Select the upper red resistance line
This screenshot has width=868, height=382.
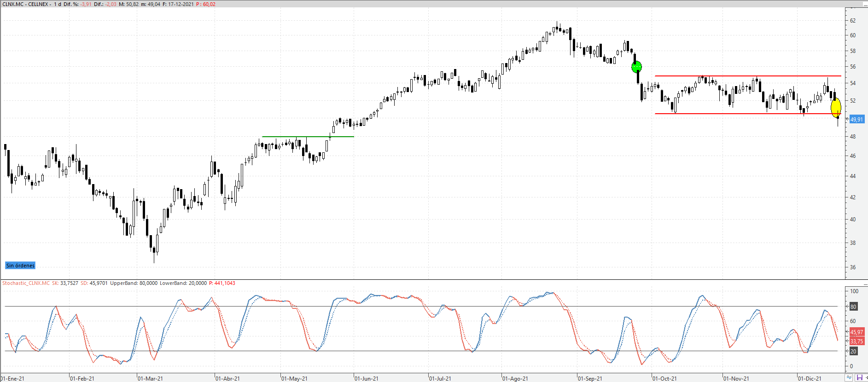point(748,76)
